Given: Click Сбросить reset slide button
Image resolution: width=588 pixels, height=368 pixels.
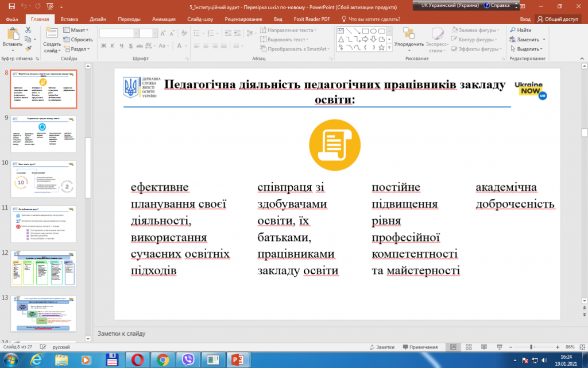Looking at the screenshot, I should 78,40.
